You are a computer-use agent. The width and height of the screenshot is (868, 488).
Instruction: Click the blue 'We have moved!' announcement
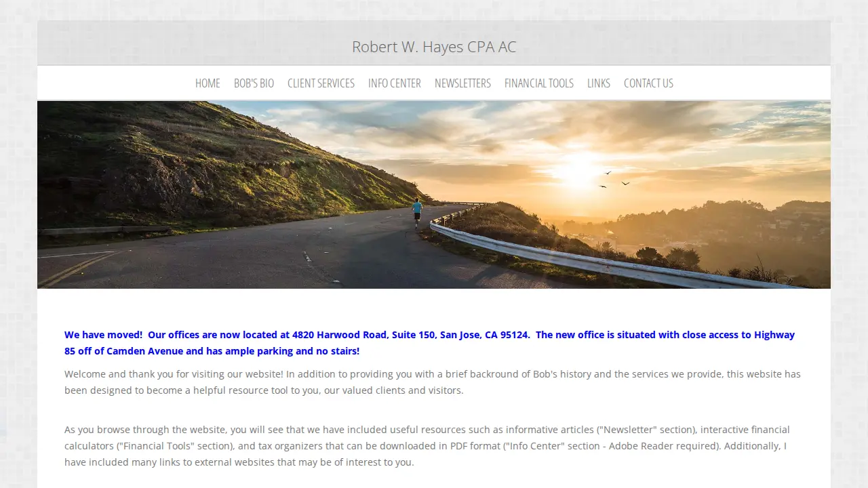tap(431, 343)
